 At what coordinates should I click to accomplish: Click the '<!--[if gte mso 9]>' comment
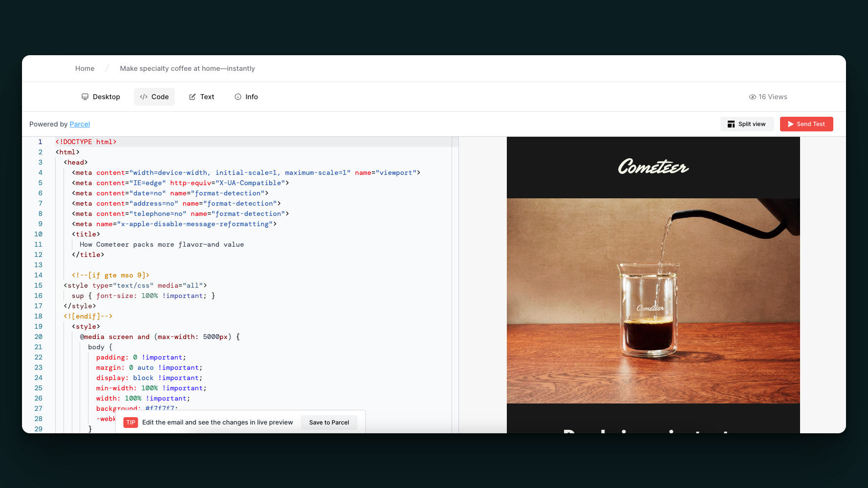110,275
